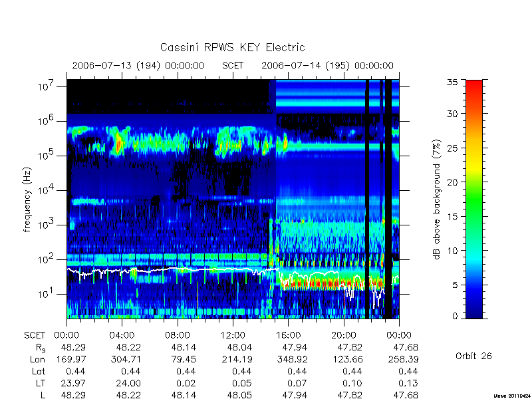Image resolution: width=532 pixels, height=399 pixels.
Task: Click the "SCET" row label below the plot
Action: pos(35,335)
